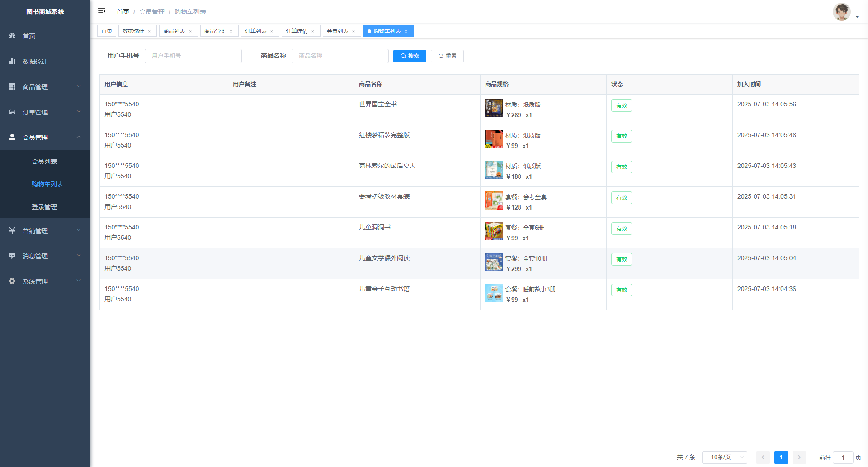Focus the 商品名称 input field
868x467 pixels.
coord(340,56)
